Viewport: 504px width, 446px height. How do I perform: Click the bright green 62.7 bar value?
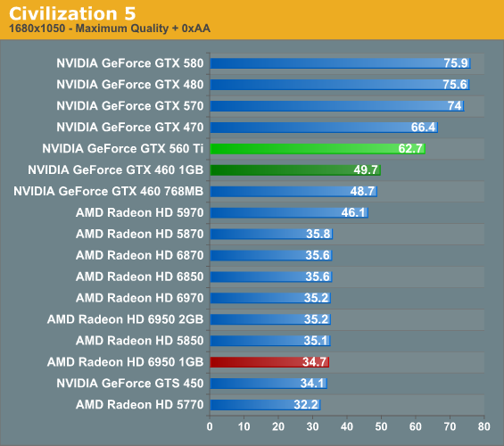point(410,149)
